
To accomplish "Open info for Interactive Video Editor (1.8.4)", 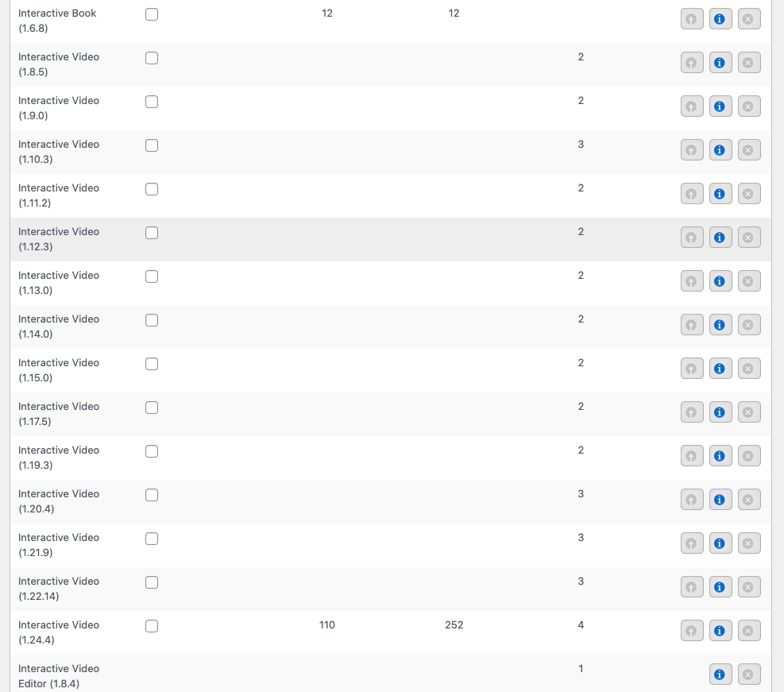I will pos(720,675).
